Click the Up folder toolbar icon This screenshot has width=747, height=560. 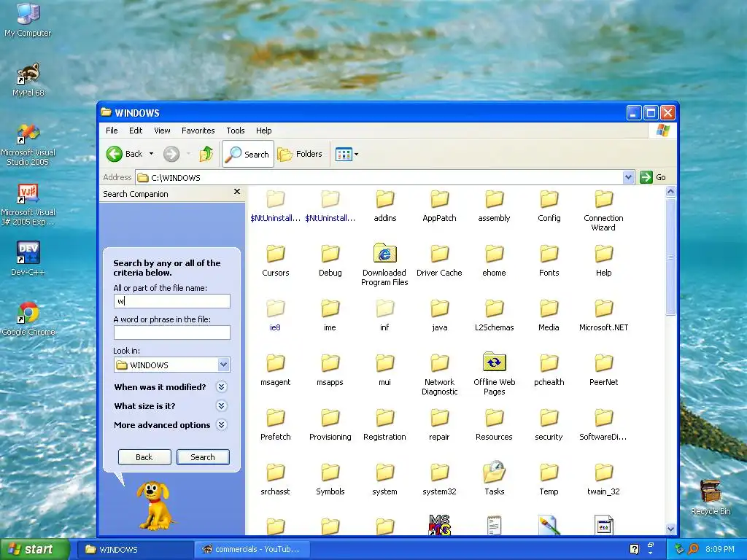pos(206,154)
